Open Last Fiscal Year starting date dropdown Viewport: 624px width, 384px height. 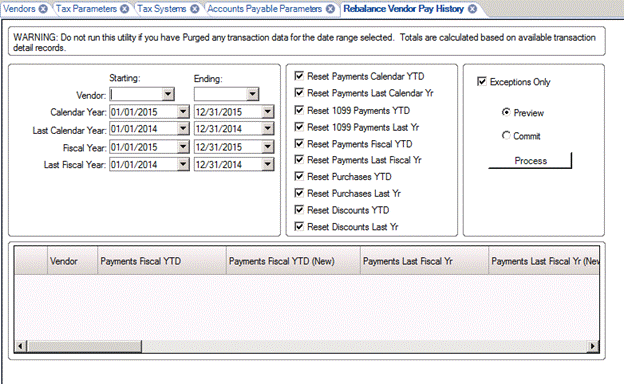point(183,164)
